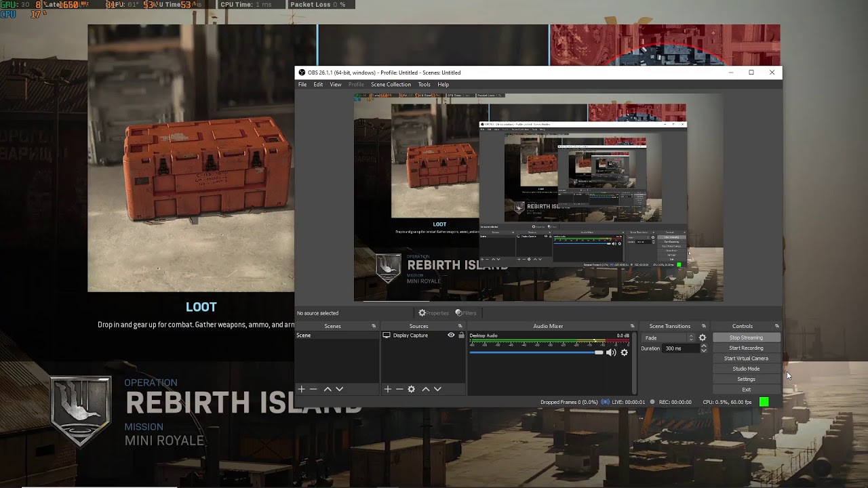Enable Studio Mode
This screenshot has width=868, height=488.
(x=746, y=369)
